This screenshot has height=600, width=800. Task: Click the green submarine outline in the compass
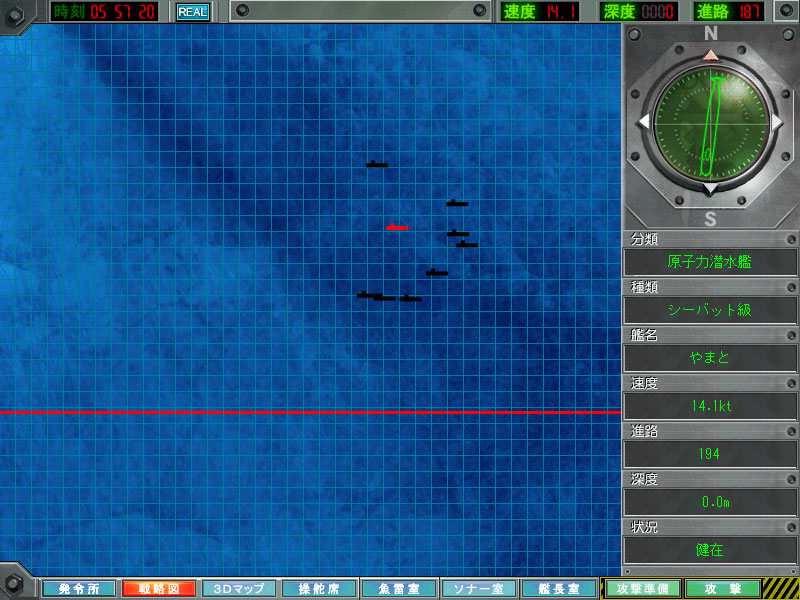coord(711,121)
